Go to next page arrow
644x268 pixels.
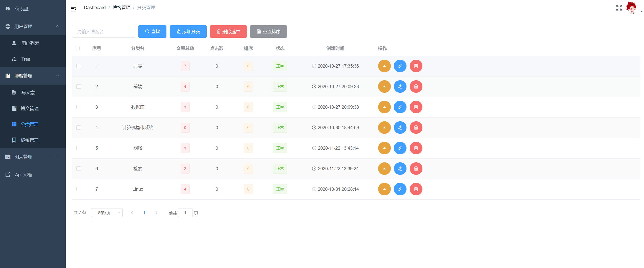[156, 213]
